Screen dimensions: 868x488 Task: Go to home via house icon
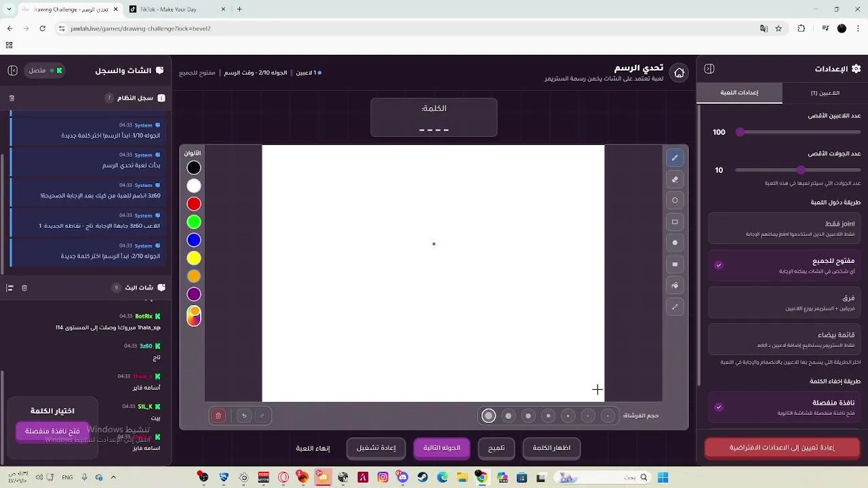679,73
